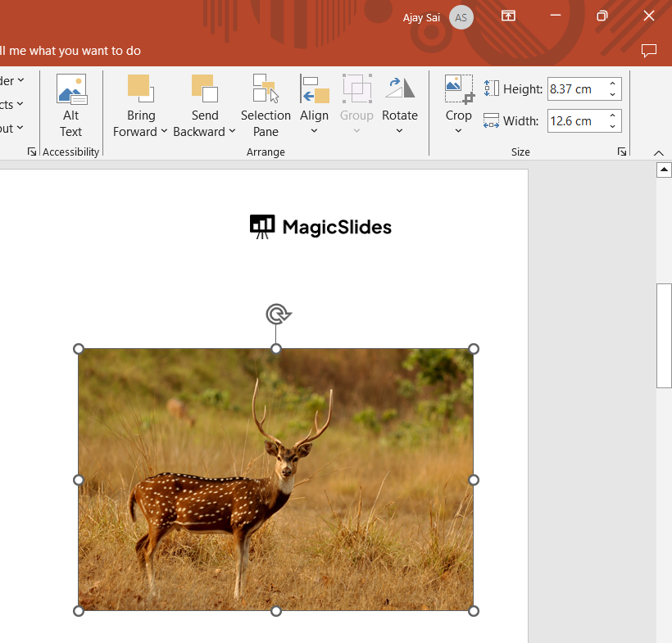
Task: Decrease the Width value with down arrow
Action: pos(612,126)
